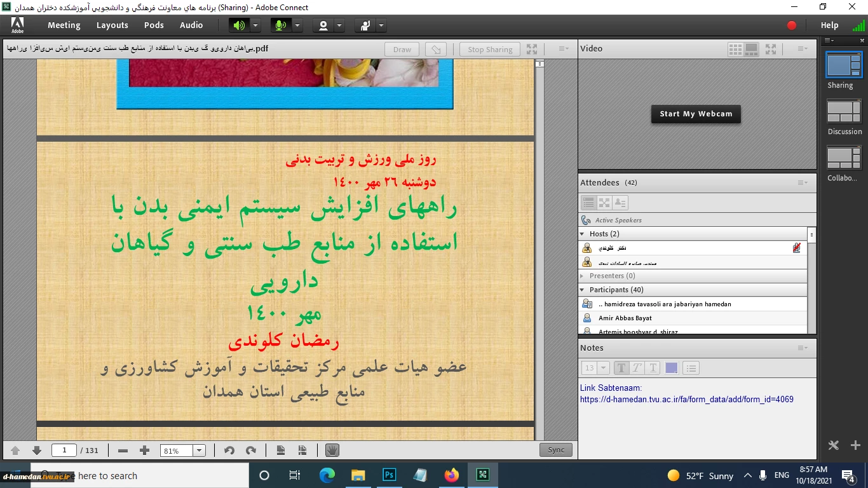The height and width of the screenshot is (488, 868).
Task: Open the Pods menu
Action: click(154, 25)
